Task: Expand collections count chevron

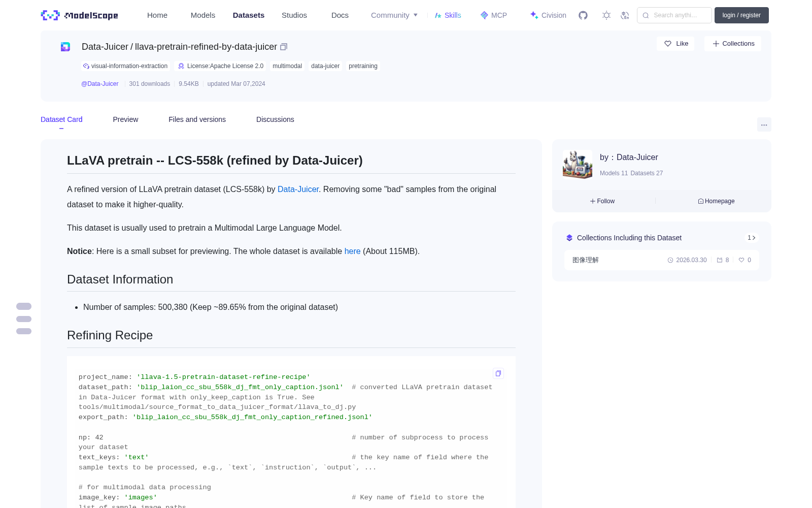Action: (x=752, y=238)
